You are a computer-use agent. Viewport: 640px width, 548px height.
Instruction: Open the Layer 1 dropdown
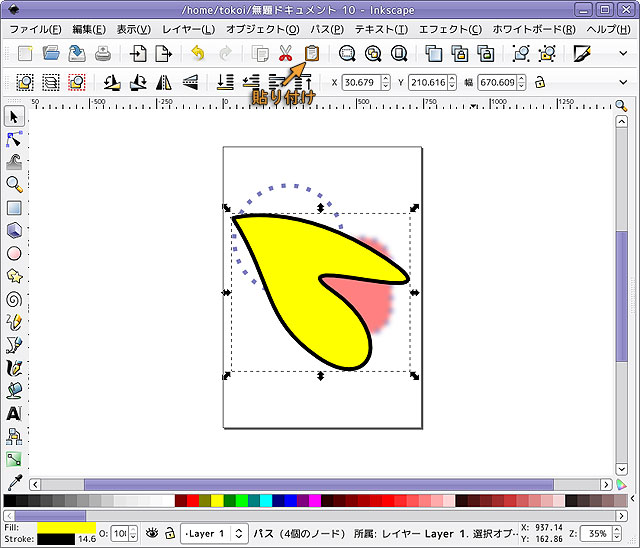(x=214, y=534)
